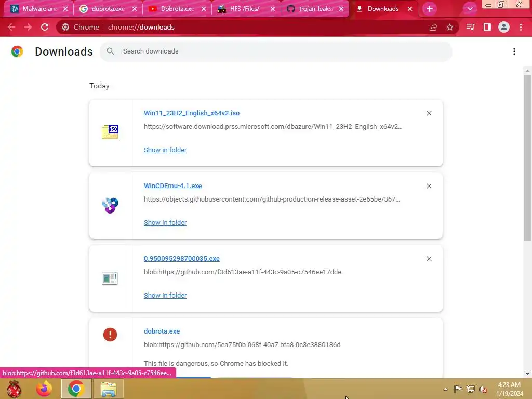Open a new tab with plus button
Image resolution: width=532 pixels, height=399 pixels.
click(x=430, y=9)
